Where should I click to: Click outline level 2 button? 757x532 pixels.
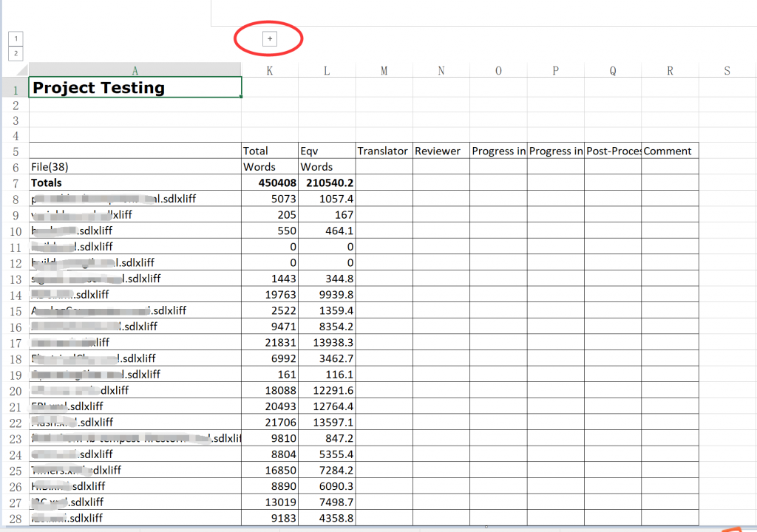(16, 53)
